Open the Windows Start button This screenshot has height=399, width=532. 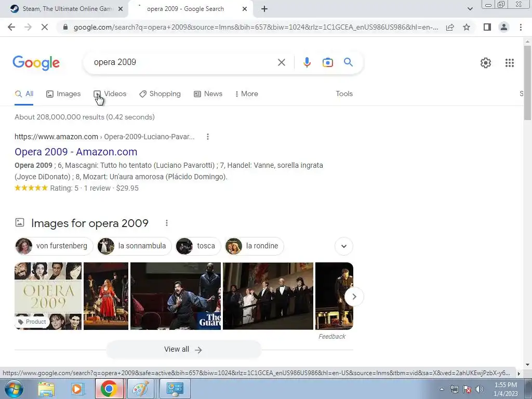14,389
